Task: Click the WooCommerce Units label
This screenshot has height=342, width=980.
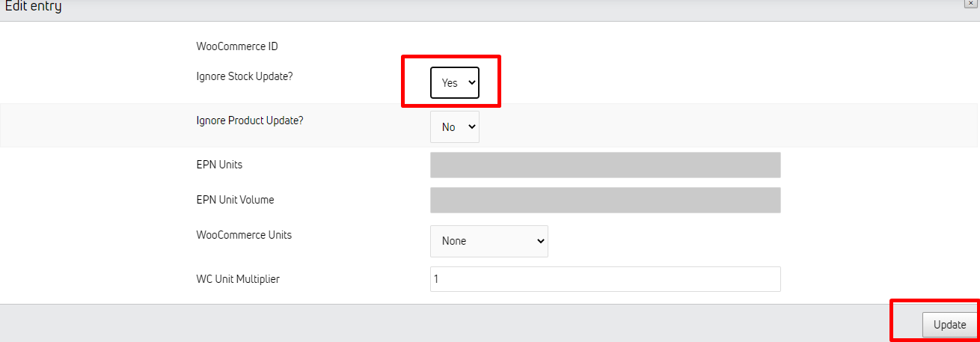Action: tap(244, 235)
